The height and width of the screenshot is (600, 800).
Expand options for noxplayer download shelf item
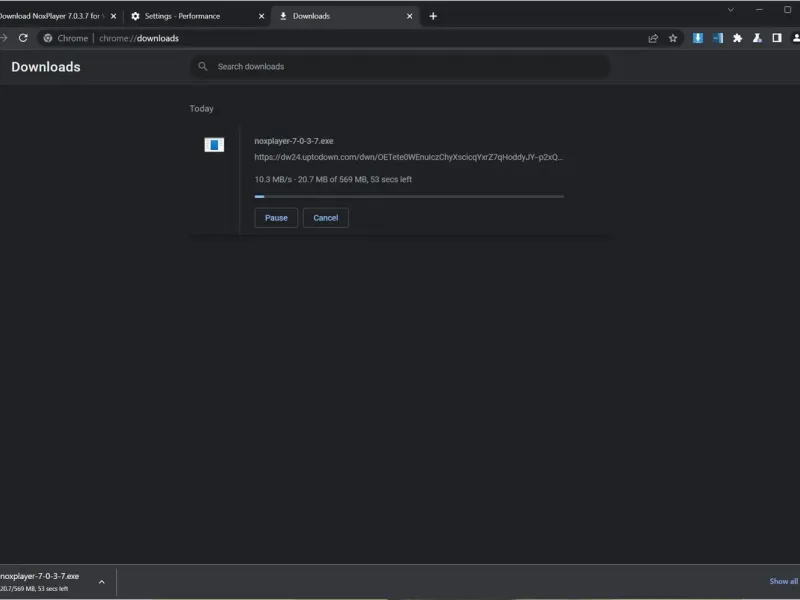tap(102, 582)
